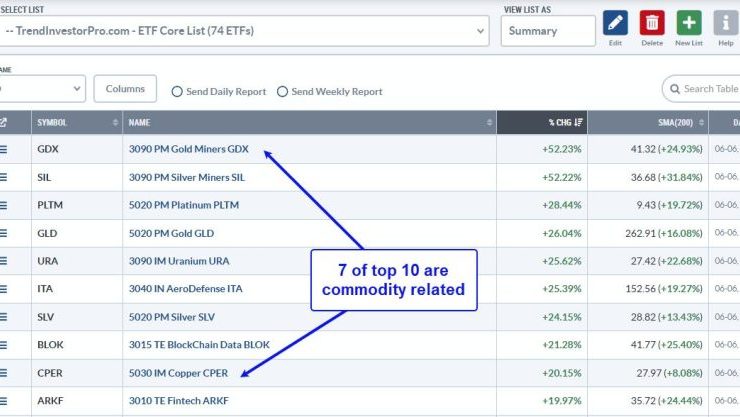Select the Send Daily Report radio button
740x417 pixels.
coord(178,91)
